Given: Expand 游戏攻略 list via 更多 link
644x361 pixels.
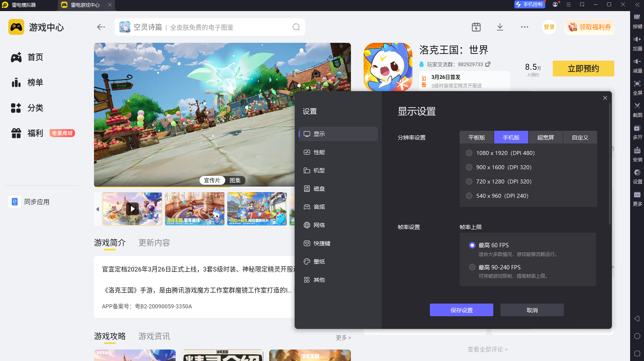Looking at the screenshot, I should 343,338.
